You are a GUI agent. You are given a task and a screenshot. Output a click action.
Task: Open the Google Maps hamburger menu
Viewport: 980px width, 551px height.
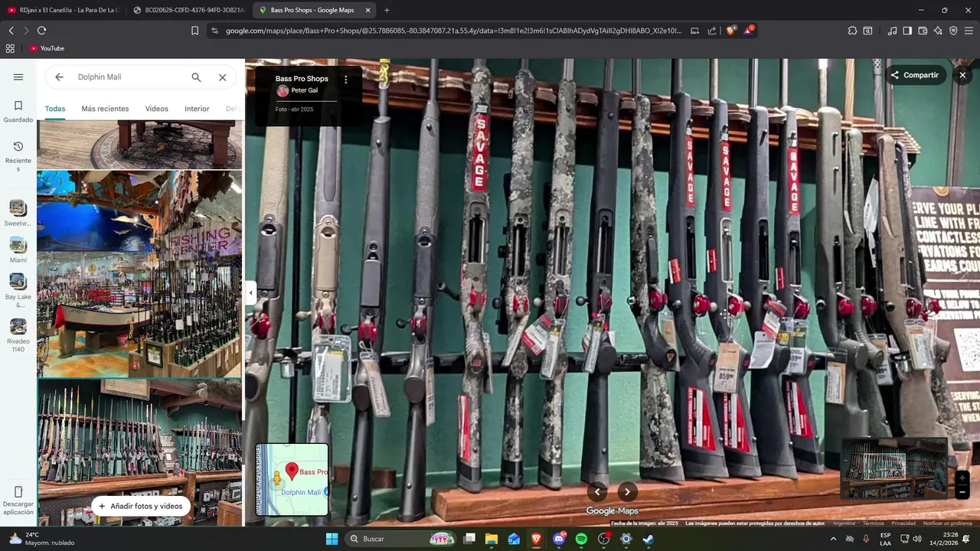pyautogui.click(x=18, y=77)
